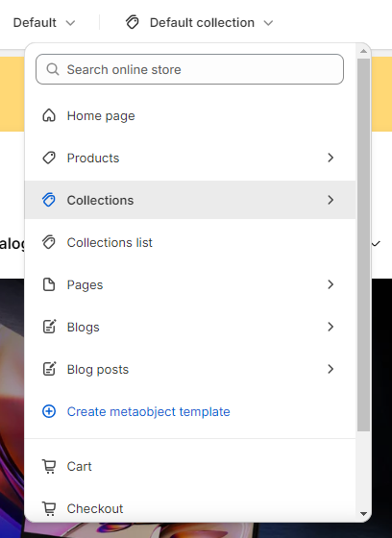Open the Checkout template

pos(190,508)
